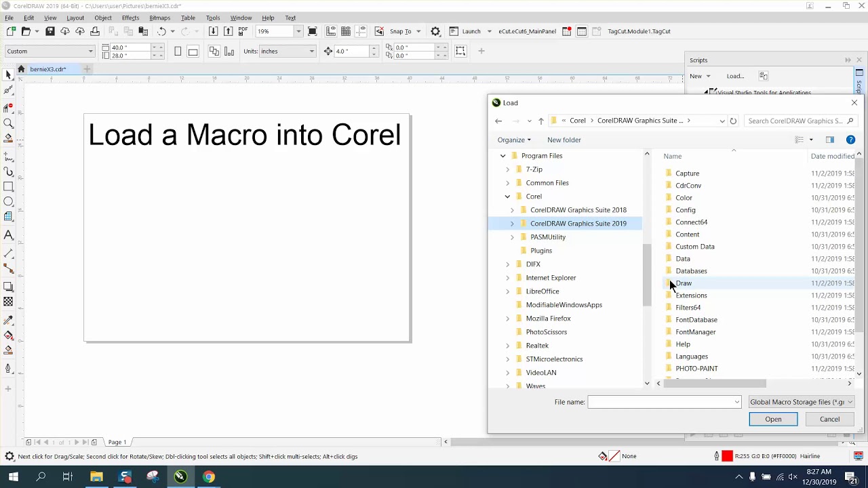Open the Global Macro Storage file type dropdown

(x=801, y=402)
